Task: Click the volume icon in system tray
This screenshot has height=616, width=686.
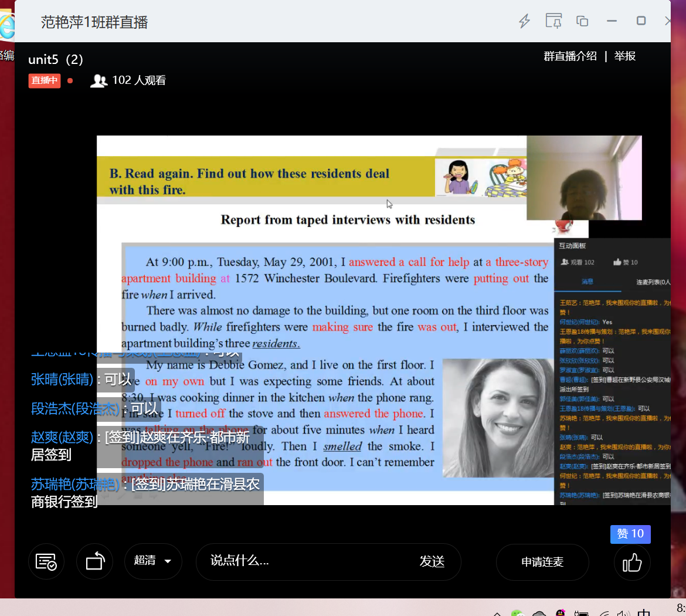Action: (623, 613)
